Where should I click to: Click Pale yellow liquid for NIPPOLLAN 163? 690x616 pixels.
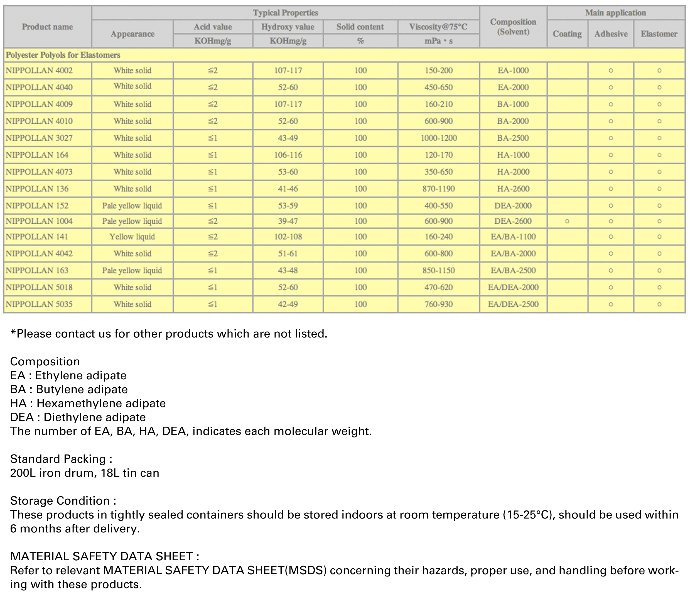pos(132,270)
